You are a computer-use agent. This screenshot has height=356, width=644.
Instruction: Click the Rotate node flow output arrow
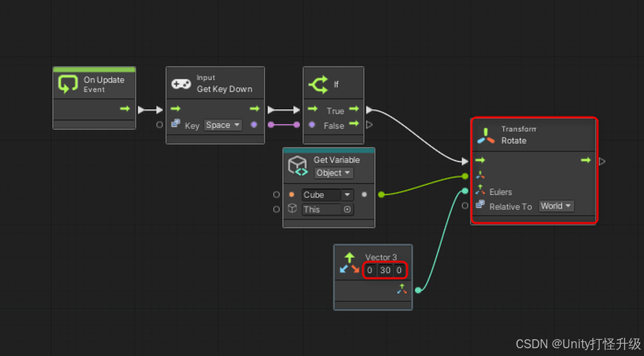click(x=585, y=160)
